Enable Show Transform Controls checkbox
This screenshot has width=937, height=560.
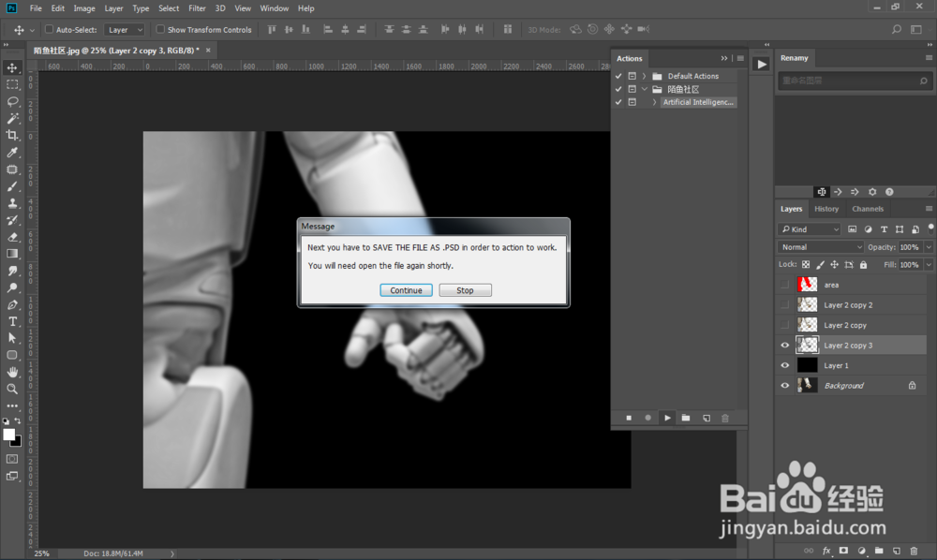(160, 29)
